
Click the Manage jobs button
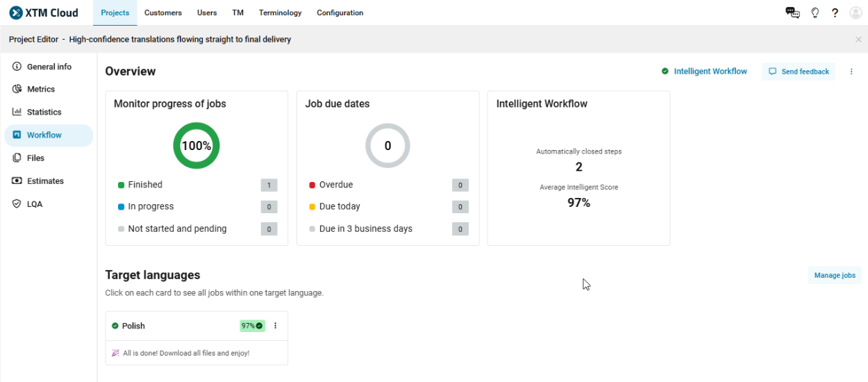click(834, 275)
